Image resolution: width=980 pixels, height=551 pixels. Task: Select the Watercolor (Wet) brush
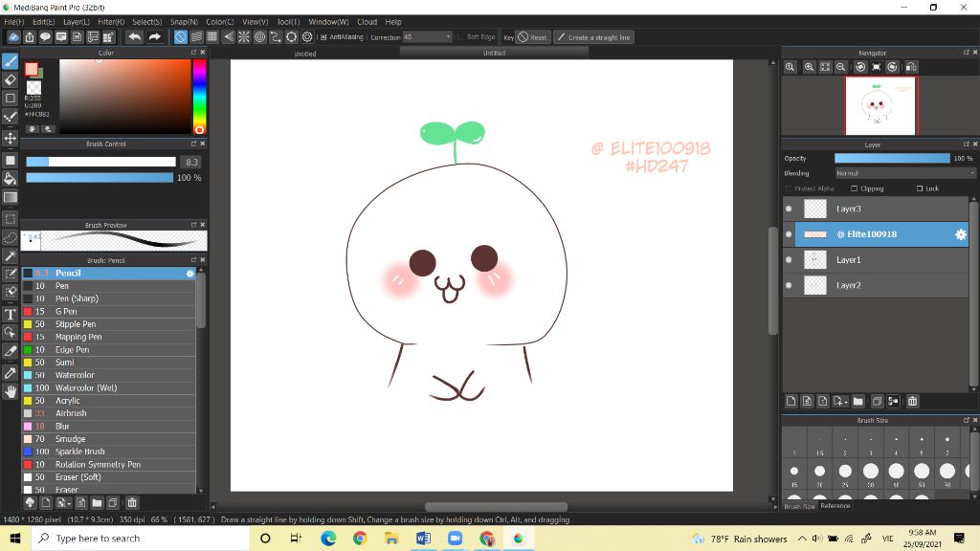click(x=109, y=388)
